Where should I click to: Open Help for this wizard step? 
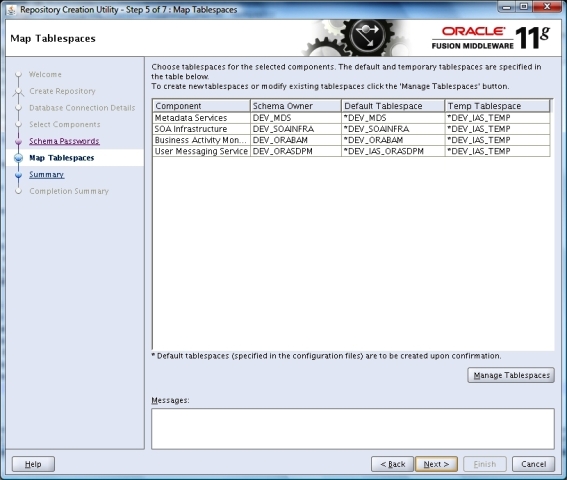33,464
